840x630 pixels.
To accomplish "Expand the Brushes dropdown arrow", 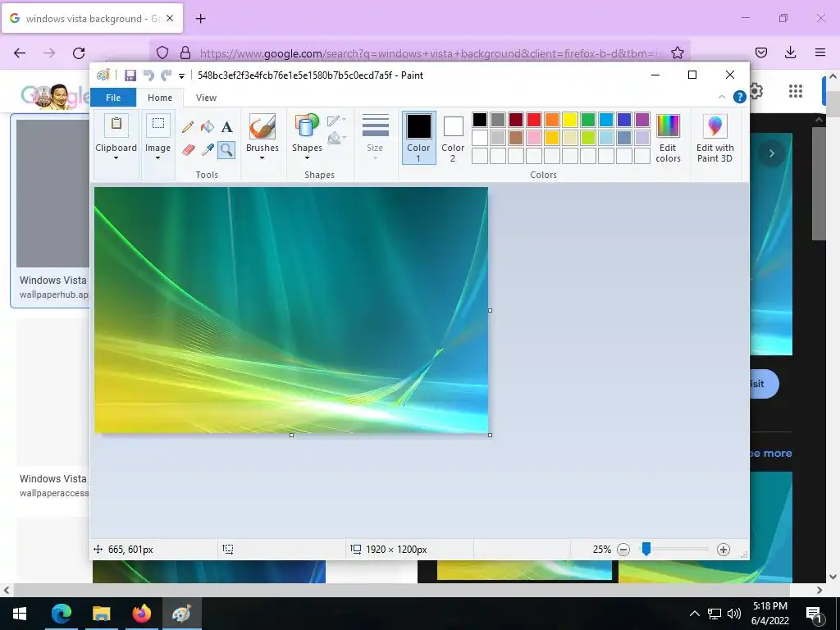I will click(x=262, y=158).
